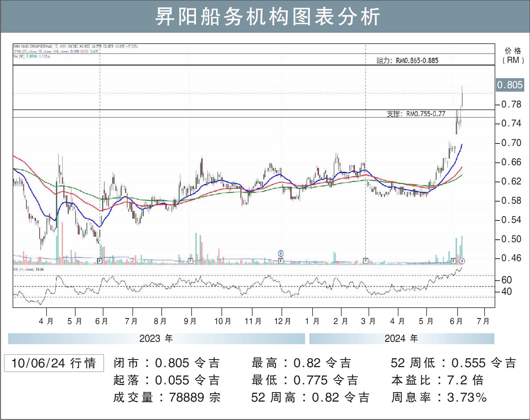Click the 4月 label under 2024

pos(398,321)
